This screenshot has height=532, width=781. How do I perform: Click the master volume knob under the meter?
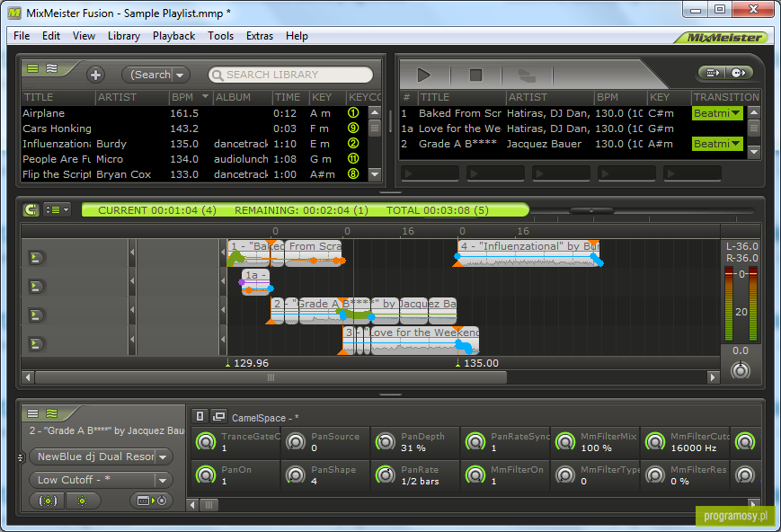click(741, 370)
